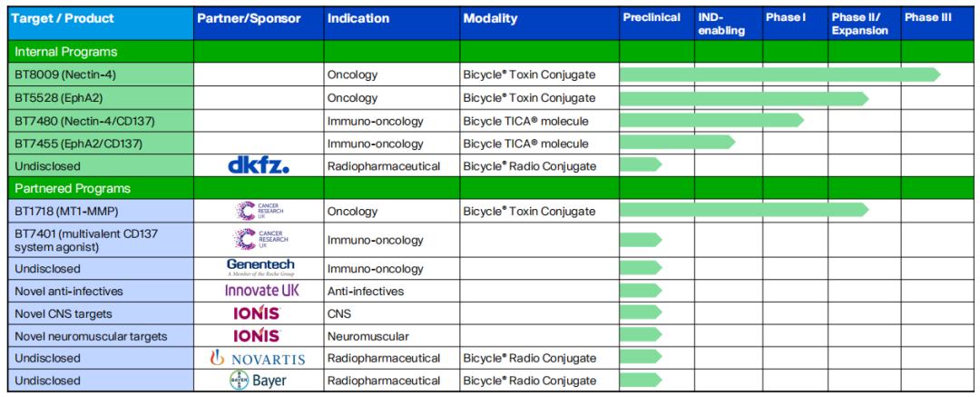The image size is (980, 397).
Task: Click the dkfz. partner logo
Action: 258,165
